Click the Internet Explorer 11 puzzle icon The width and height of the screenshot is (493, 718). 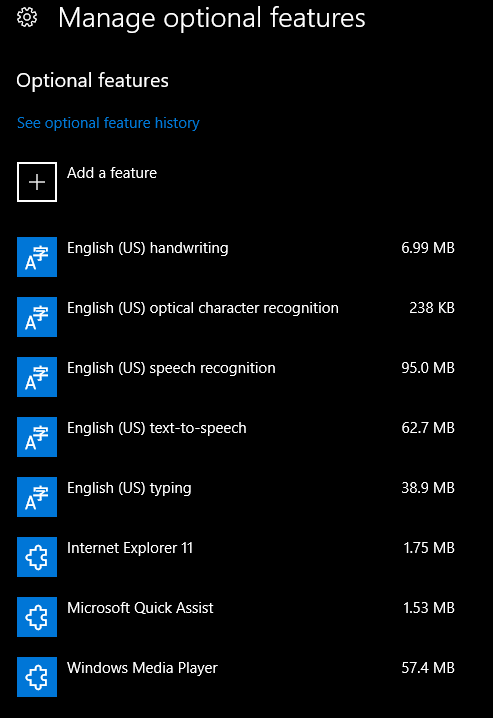click(37, 557)
